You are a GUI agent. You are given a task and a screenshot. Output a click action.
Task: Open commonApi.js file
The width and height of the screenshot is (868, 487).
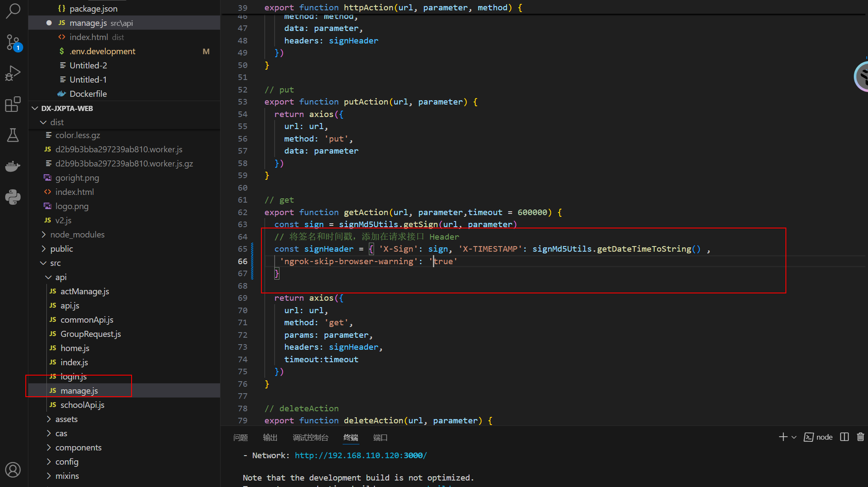124,320
